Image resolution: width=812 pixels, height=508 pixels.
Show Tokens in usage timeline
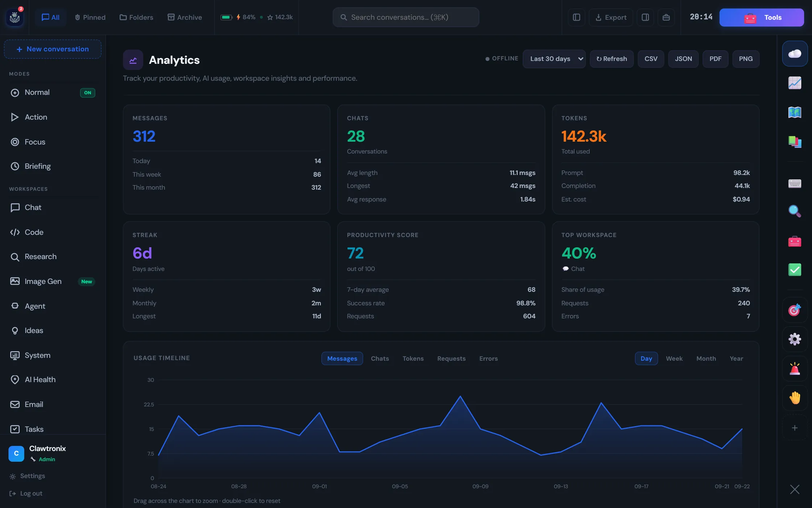pos(413,359)
